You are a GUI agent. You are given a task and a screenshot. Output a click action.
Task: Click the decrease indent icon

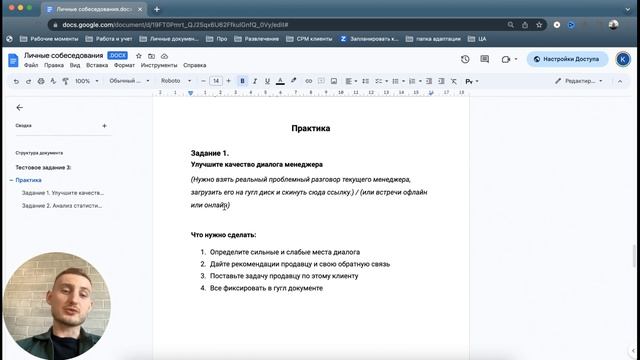pyautogui.click(x=429, y=81)
